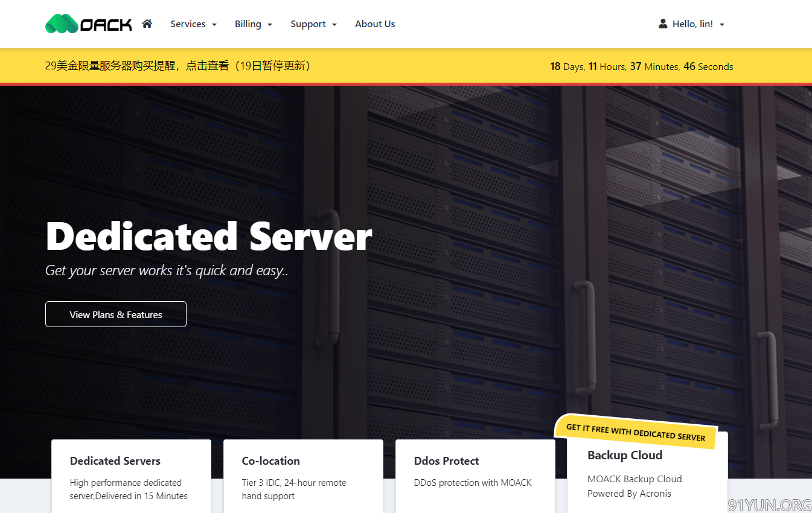Open the Dedicated Servers card
Screen dimensions: 812x513
click(x=131, y=476)
